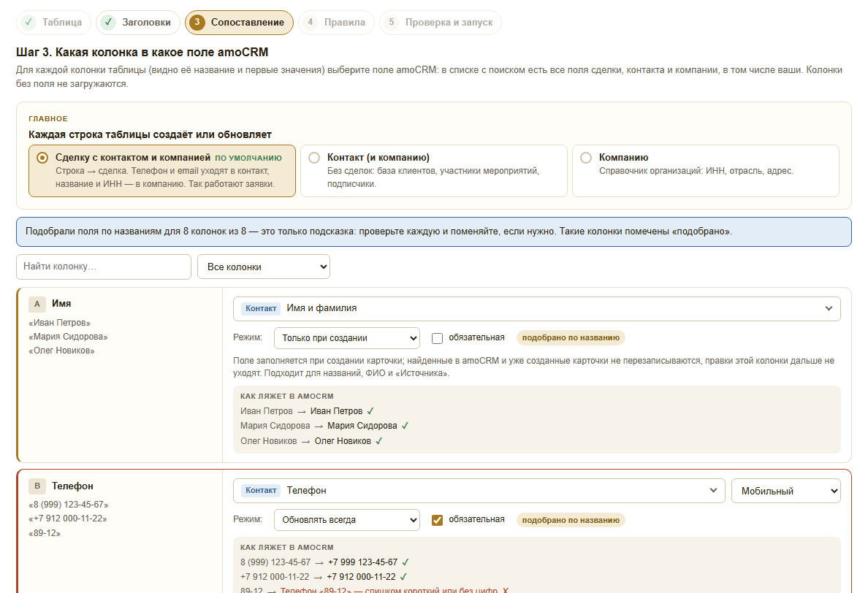Open the 'Заголовки' step
868x593 pixels.
pos(138,23)
